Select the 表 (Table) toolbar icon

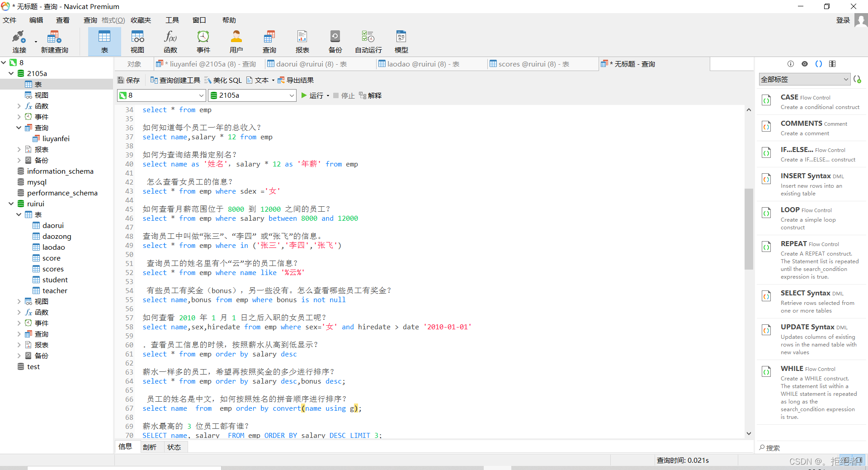(x=104, y=42)
